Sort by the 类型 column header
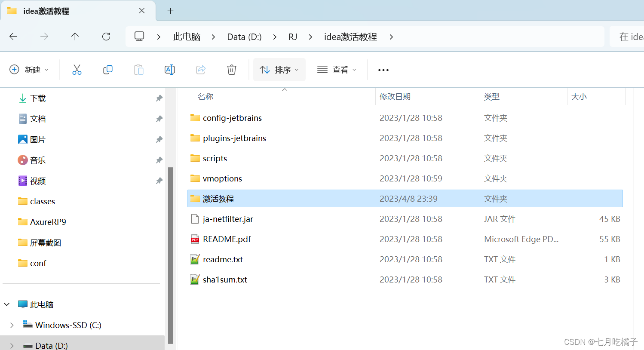Viewport: 644px width, 350px height. [x=492, y=97]
